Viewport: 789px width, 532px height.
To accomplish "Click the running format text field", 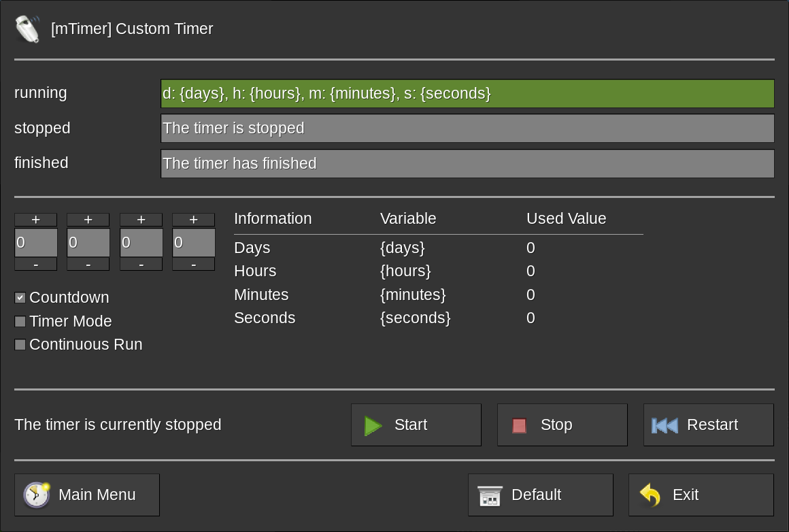I will tap(467, 94).
